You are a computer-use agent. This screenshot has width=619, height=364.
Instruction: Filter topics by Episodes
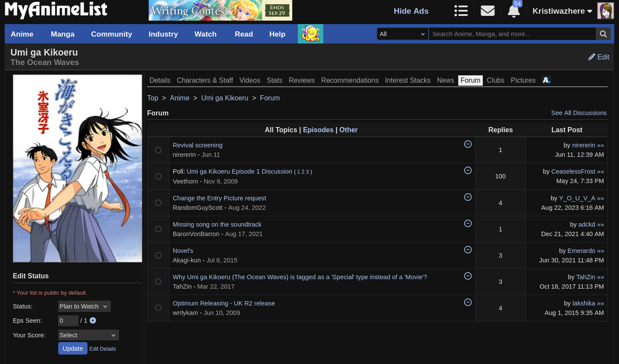coord(318,130)
